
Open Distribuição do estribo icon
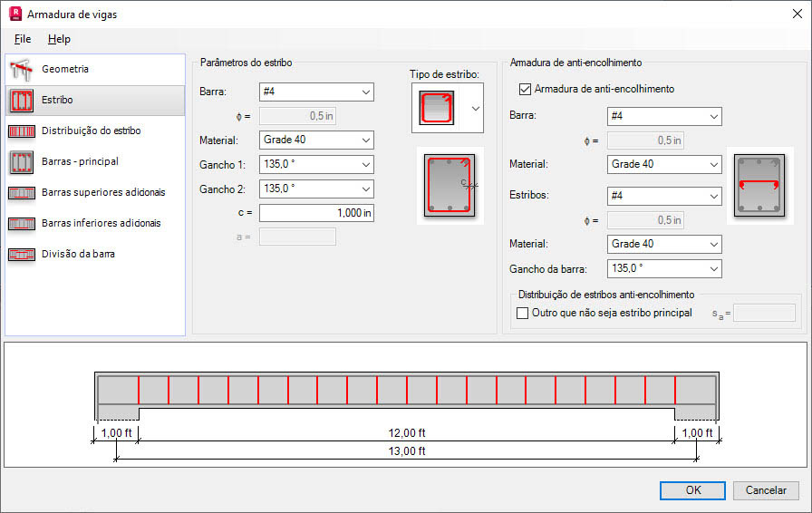21,131
